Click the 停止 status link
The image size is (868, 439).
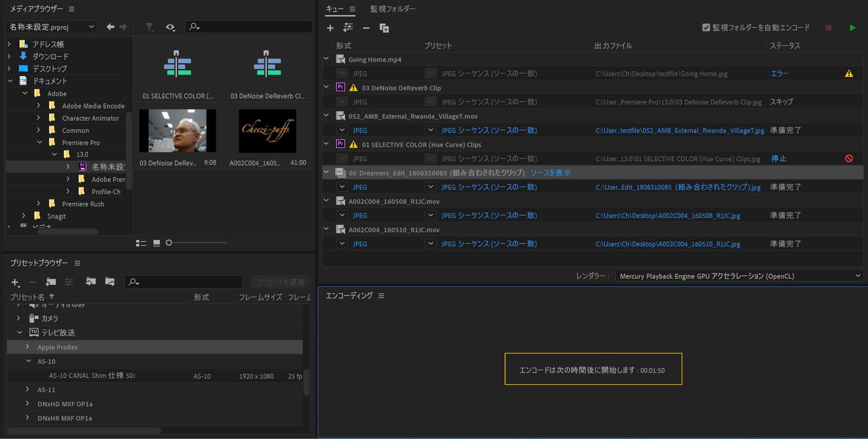pos(778,159)
